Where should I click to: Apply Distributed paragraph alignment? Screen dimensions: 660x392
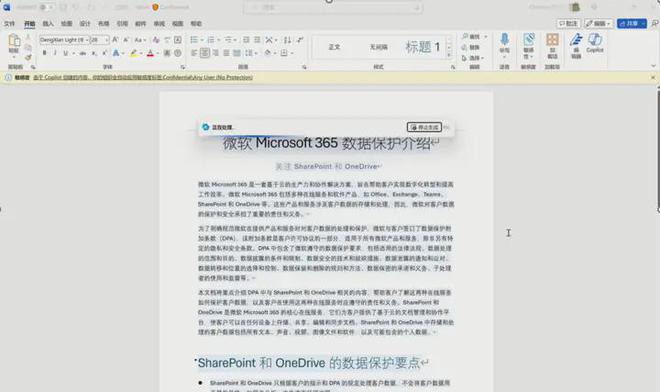pyautogui.click(x=237, y=53)
